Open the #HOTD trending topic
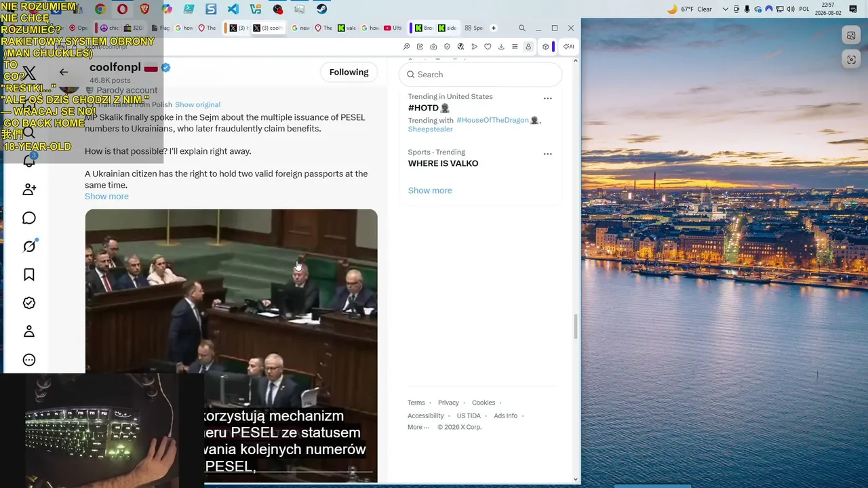Viewport: 868px width, 488px height. click(429, 108)
